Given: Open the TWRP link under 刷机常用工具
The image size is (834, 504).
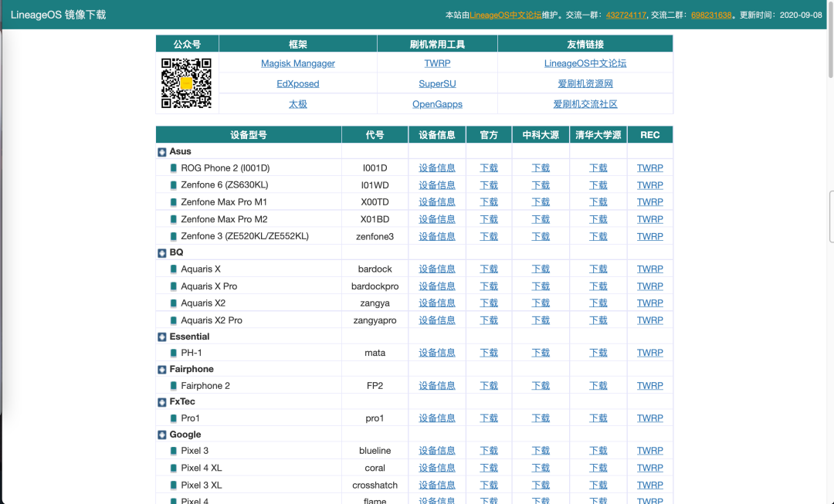Looking at the screenshot, I should coord(437,63).
